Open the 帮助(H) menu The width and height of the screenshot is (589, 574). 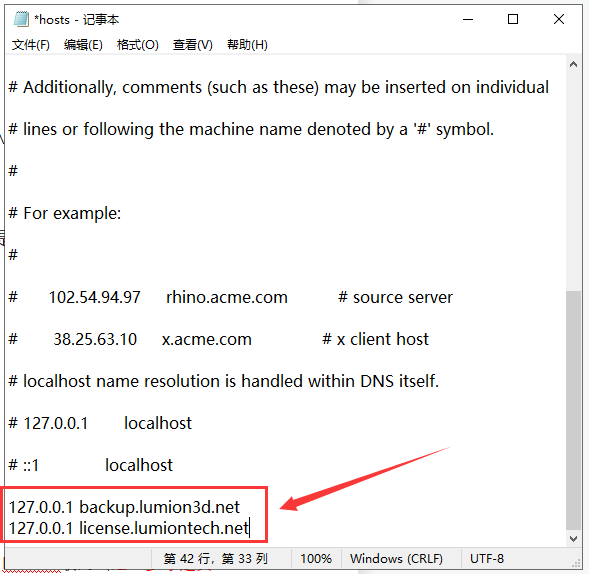click(x=247, y=45)
